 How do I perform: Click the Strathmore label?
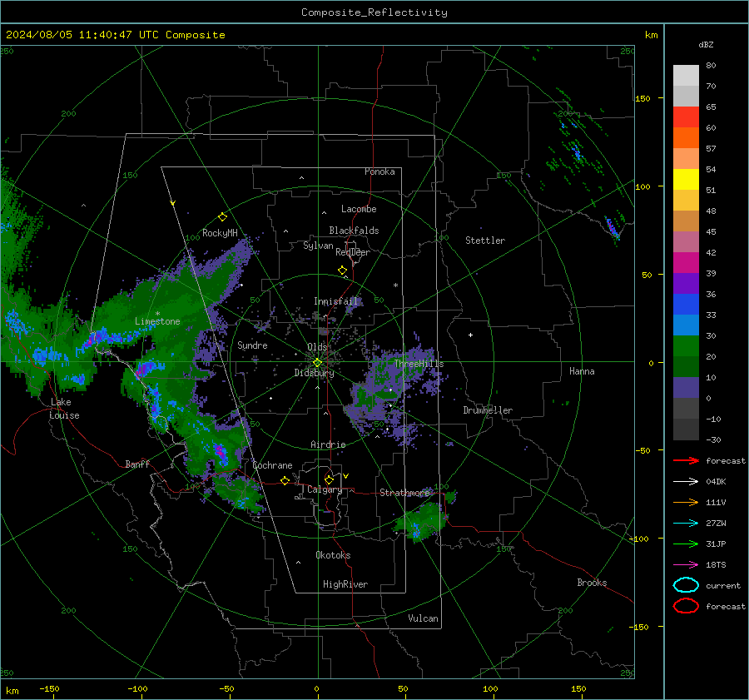click(x=404, y=493)
